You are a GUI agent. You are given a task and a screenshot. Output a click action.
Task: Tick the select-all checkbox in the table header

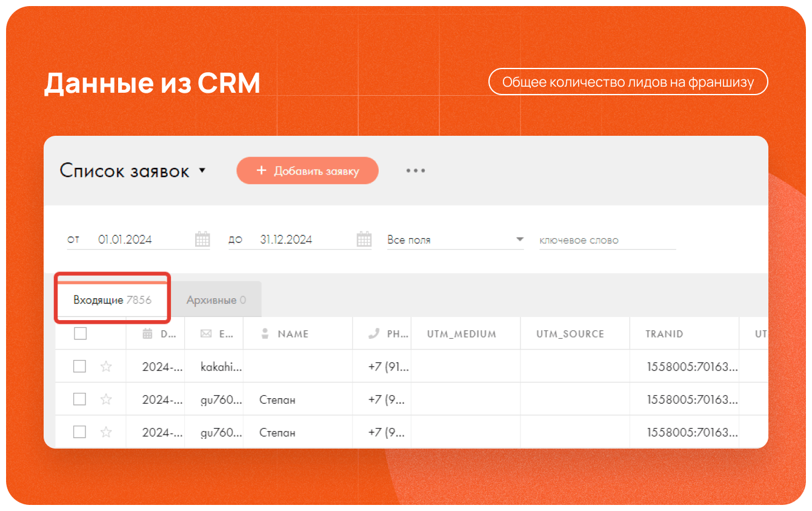[80, 333]
